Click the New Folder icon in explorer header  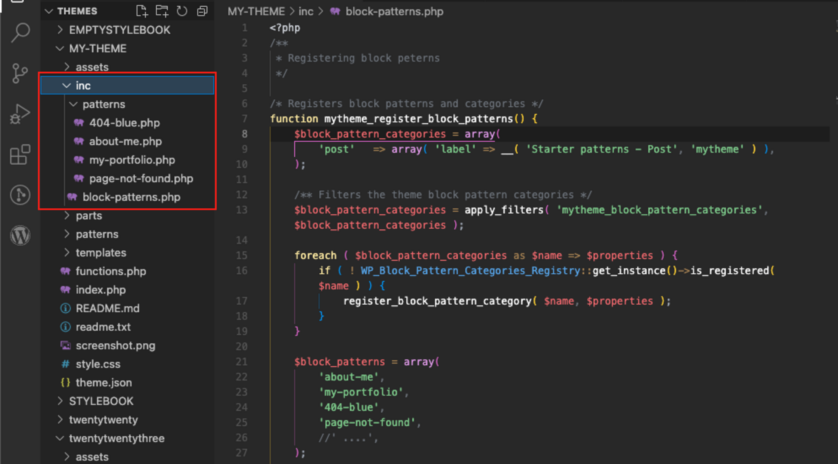162,11
